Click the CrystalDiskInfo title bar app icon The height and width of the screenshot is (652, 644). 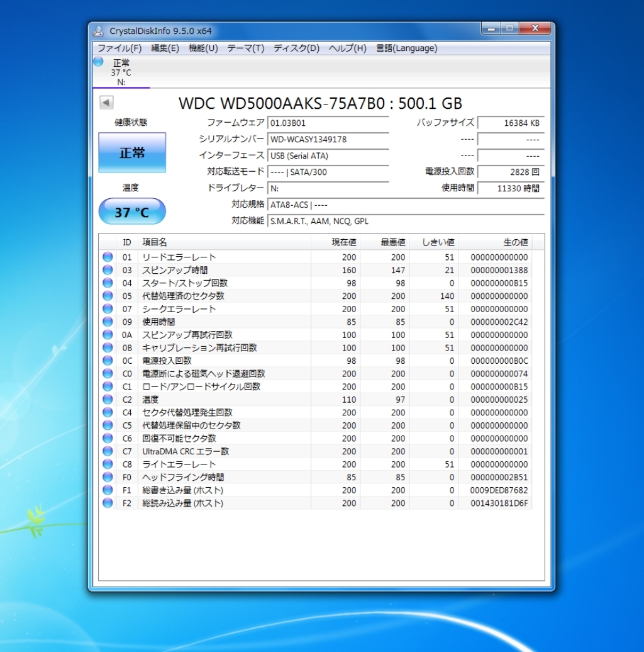(x=99, y=31)
